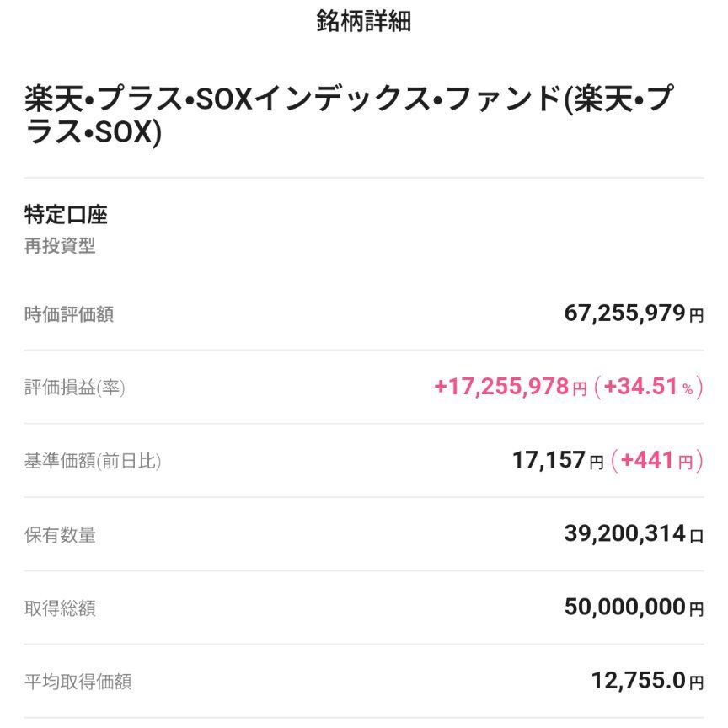Click the 銘柄詳細 page title
Image resolution: width=728 pixels, height=728 pixels.
coord(363,22)
